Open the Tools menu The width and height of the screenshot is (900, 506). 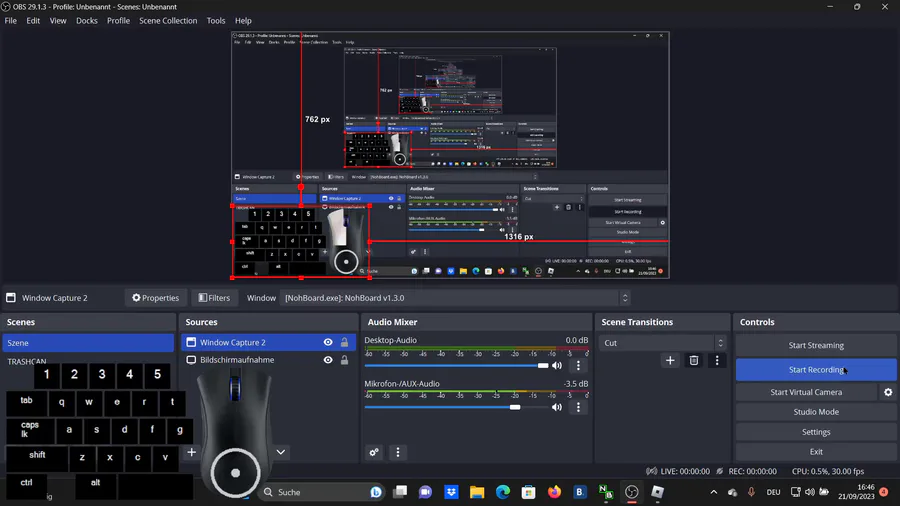[x=216, y=21]
